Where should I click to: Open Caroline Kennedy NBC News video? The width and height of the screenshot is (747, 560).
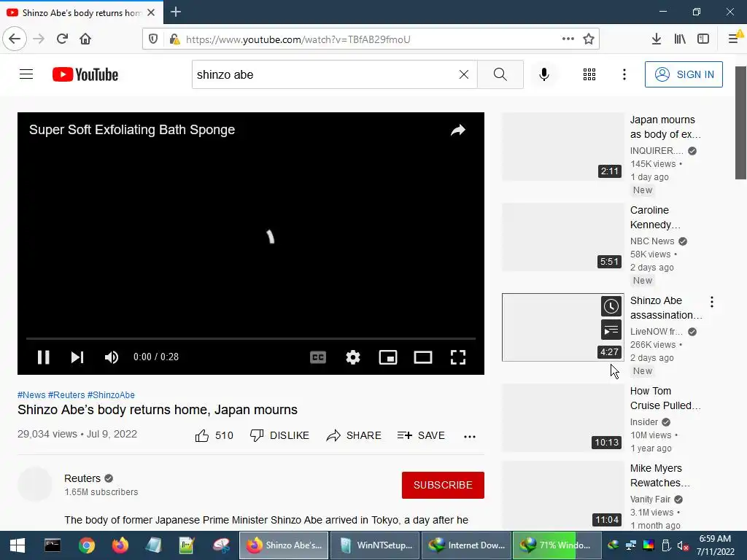(x=655, y=217)
